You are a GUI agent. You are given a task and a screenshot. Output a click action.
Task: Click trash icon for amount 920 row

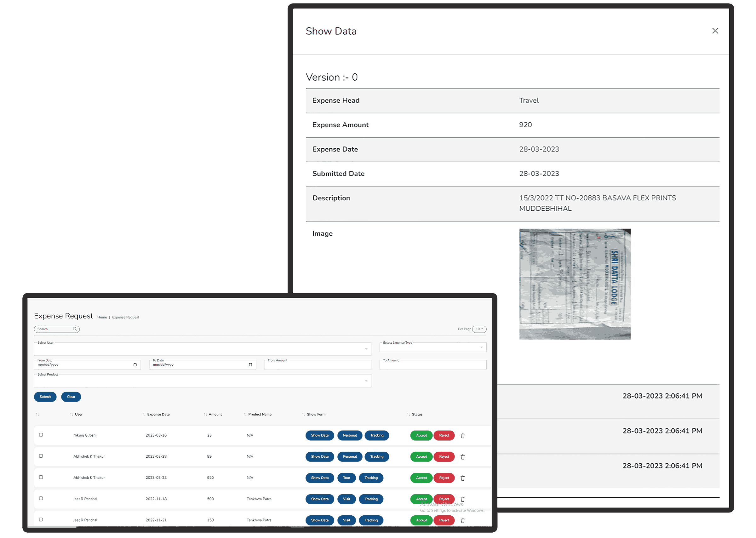pos(462,478)
